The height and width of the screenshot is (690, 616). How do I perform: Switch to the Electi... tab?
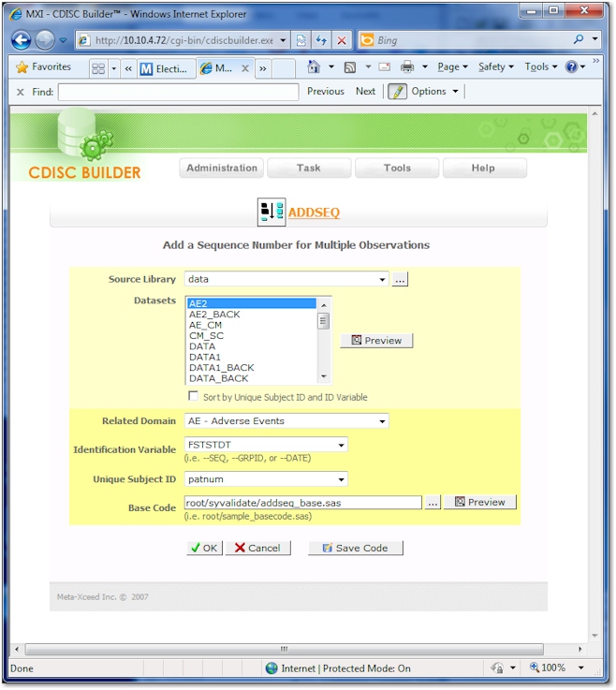166,68
